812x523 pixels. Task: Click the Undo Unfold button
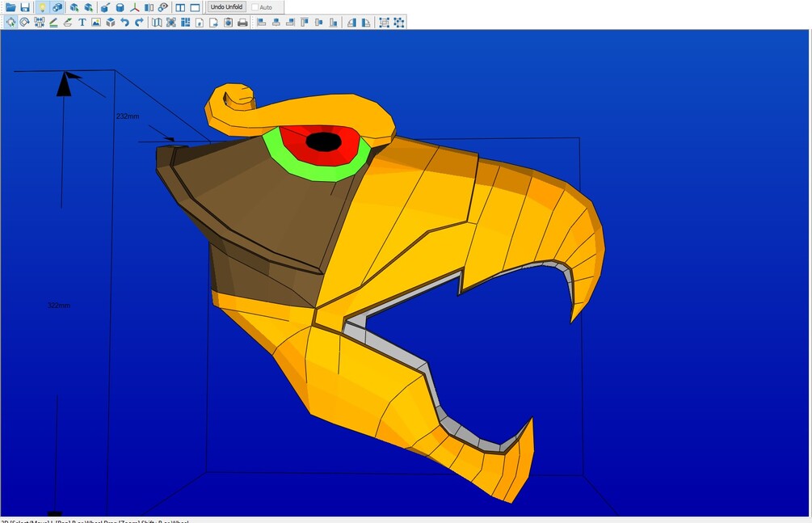coord(226,6)
